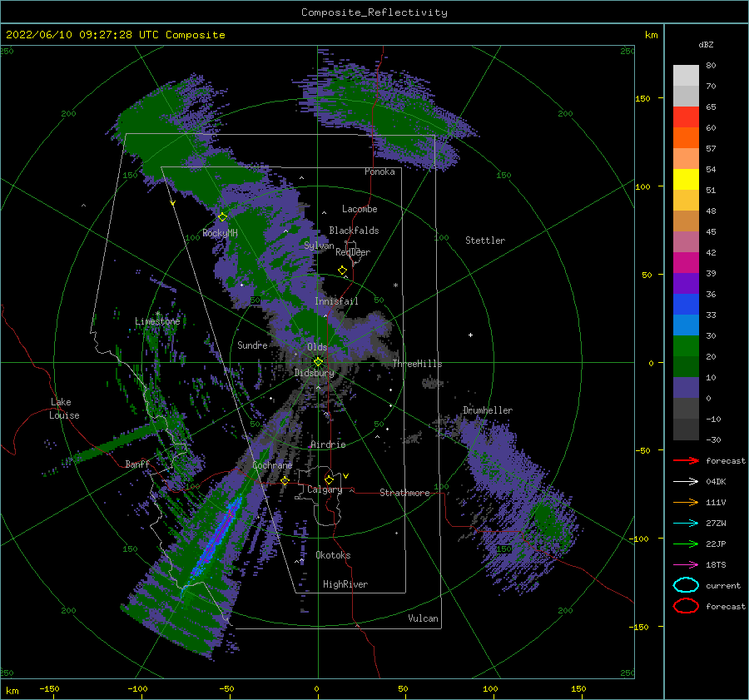The height and width of the screenshot is (700, 749).
Task: Click the magenta 18TS arrow icon
Action: click(686, 565)
